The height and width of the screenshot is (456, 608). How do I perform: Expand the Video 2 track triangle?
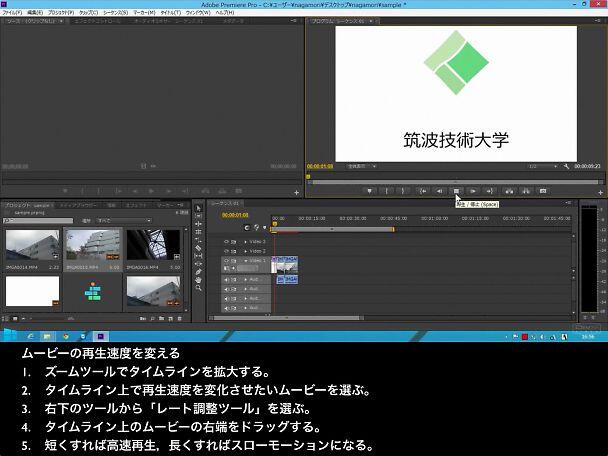245,251
